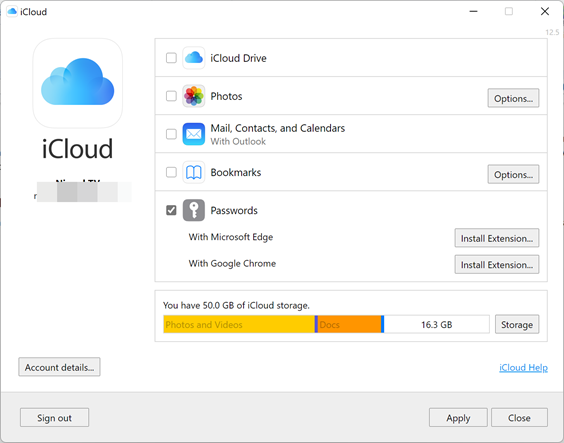This screenshot has width=564, height=443.
Task: Check the Bookmarks checkbox
Action: (171, 172)
